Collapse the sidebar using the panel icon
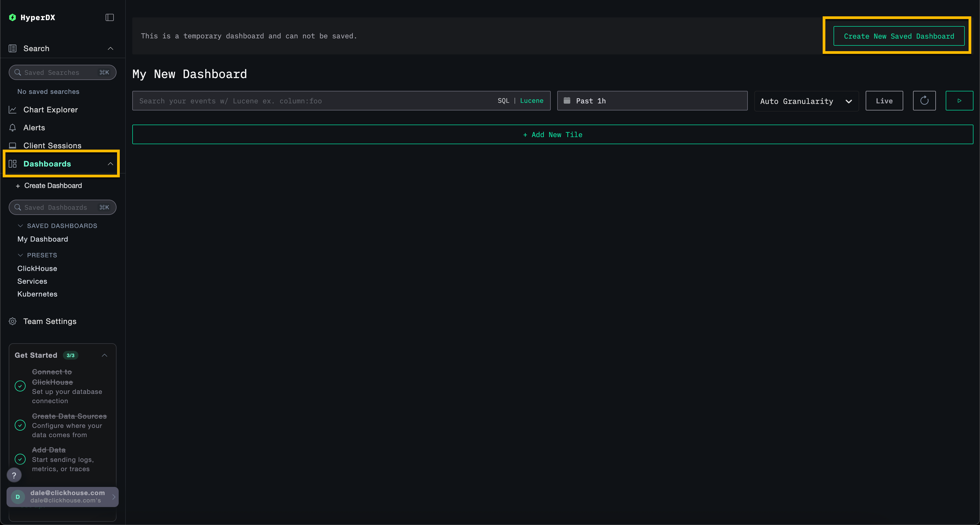Screen dimensions: 980x525 109,17
